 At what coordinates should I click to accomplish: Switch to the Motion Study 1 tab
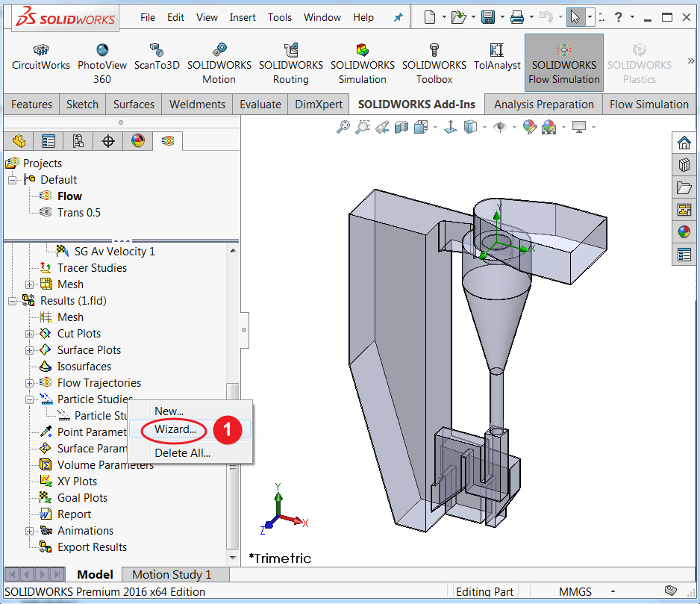[172, 575]
